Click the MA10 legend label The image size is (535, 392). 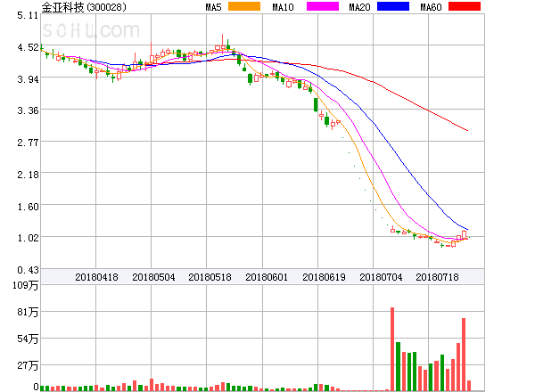coord(283,7)
